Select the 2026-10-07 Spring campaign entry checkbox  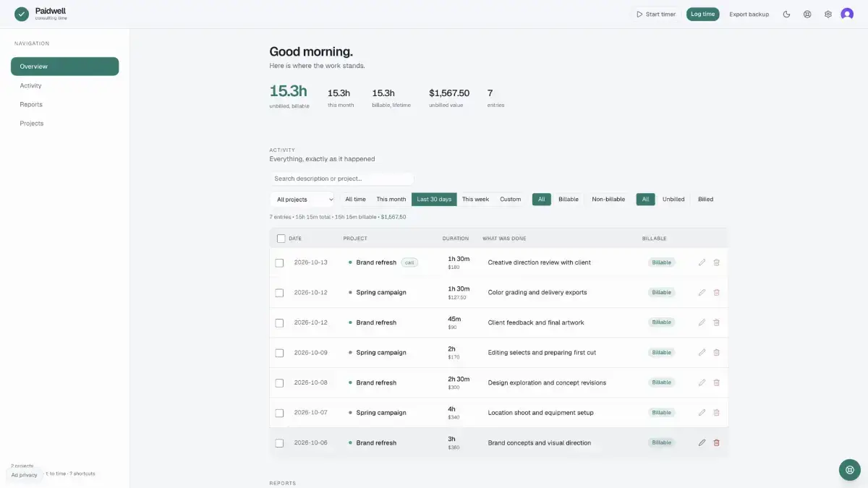coord(279,413)
